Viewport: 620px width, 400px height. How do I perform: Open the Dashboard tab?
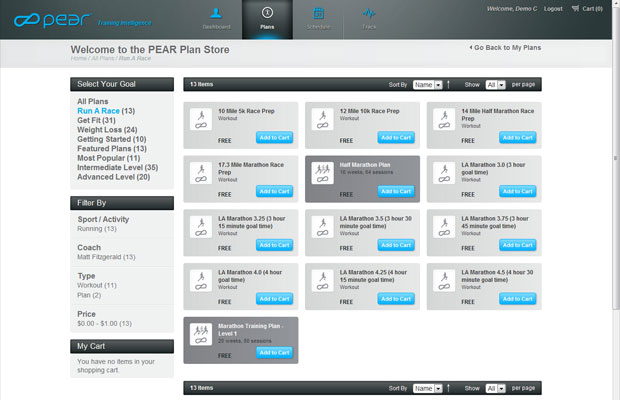pos(216,19)
